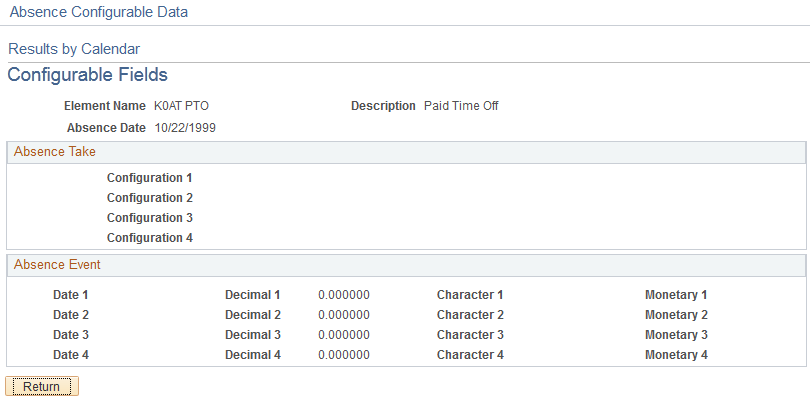
Task: Click the Character 4 label
Action: click(470, 355)
